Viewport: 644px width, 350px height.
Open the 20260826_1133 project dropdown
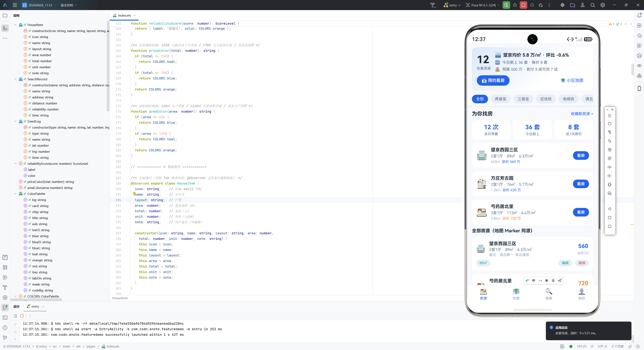coord(39,5)
